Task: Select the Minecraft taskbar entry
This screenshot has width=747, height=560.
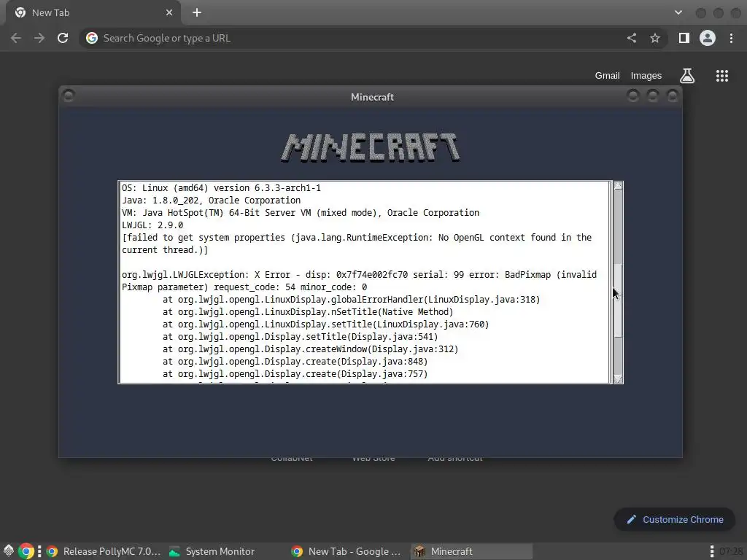Action: [471, 551]
